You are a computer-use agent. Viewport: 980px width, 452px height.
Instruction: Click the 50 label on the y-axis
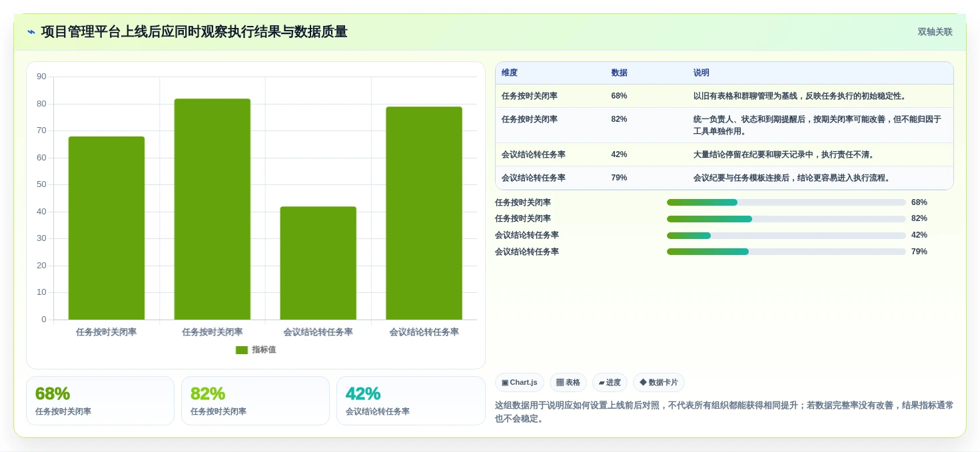point(41,184)
